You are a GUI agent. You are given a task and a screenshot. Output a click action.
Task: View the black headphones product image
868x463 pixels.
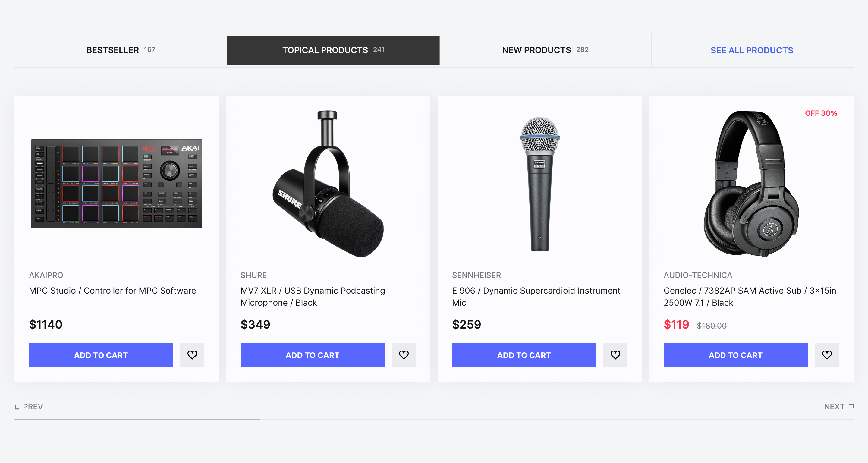(751, 184)
